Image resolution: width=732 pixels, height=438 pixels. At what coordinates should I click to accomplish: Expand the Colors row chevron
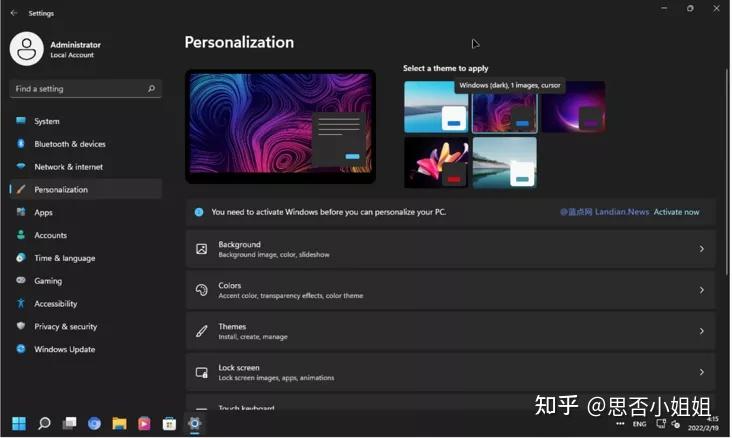[701, 290]
